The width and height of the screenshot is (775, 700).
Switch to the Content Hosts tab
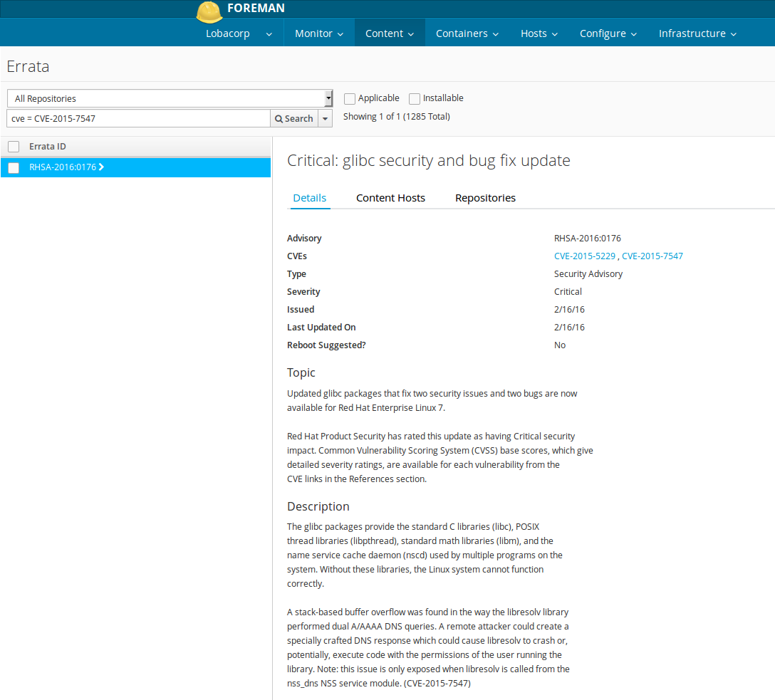pyautogui.click(x=390, y=198)
